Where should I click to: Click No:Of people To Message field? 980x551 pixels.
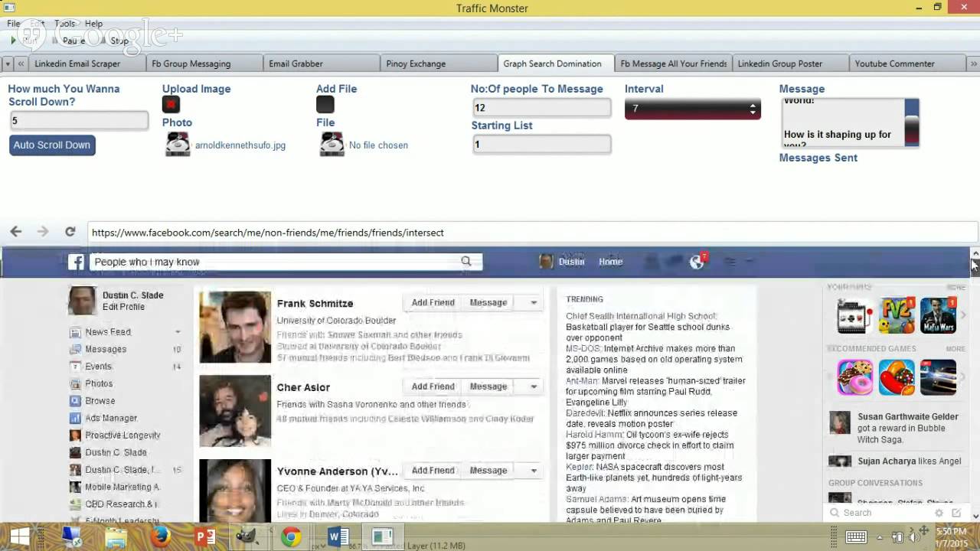click(x=541, y=108)
